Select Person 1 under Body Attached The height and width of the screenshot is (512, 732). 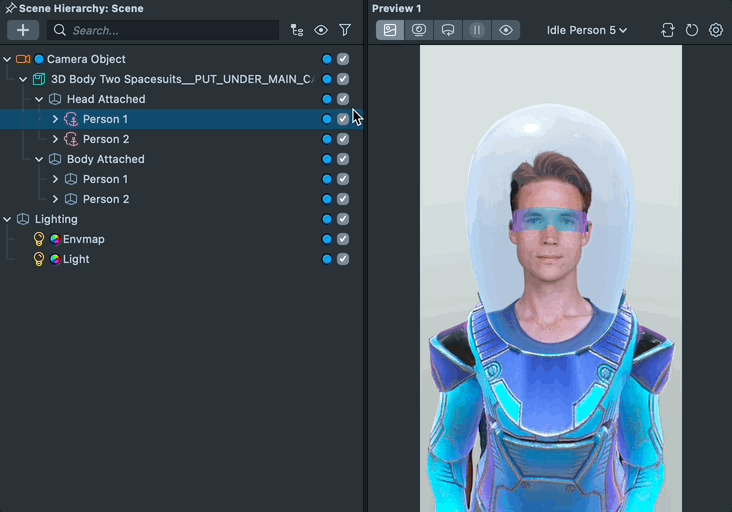tap(105, 179)
